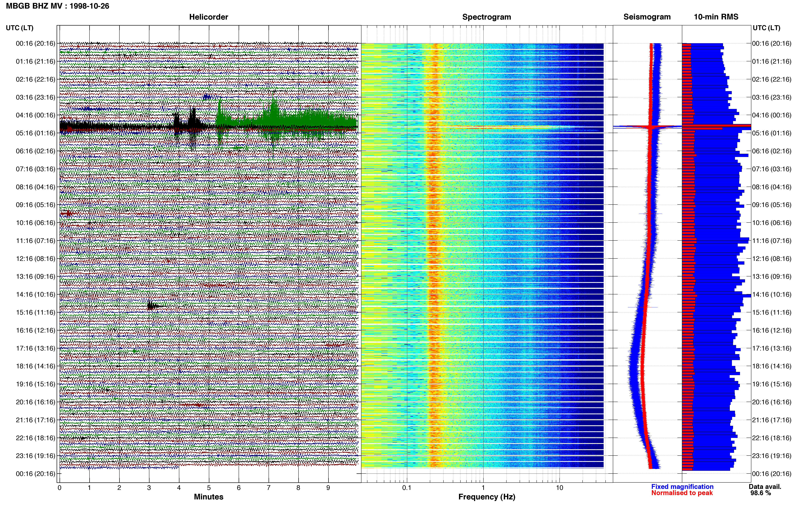The image size is (812, 508).
Task: Click the left '15:16 (11:16)' time label
Action: 35,313
